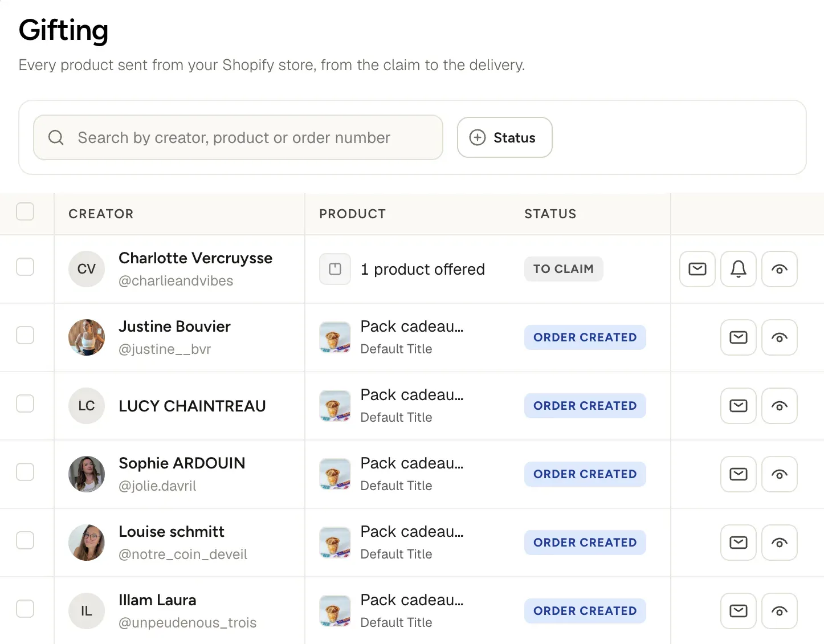Click Justine Bouvier's profile photo
This screenshot has width=824, height=644.
(x=87, y=337)
